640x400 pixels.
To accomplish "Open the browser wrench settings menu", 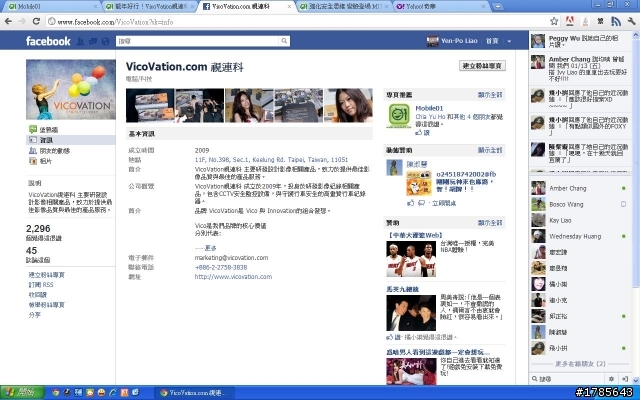I will 631,21.
